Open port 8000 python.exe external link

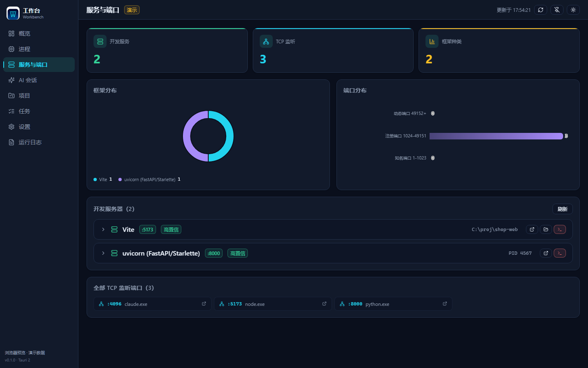(x=445, y=304)
